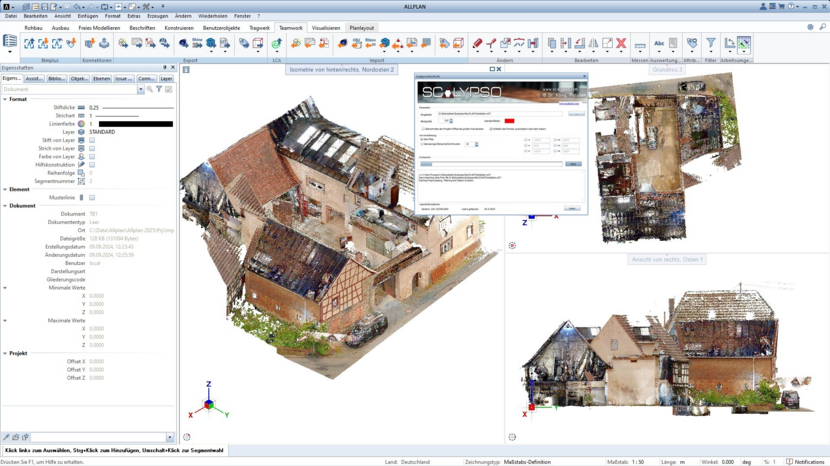
Task: Click the red pen tool in Ändern group
Action: (477, 44)
